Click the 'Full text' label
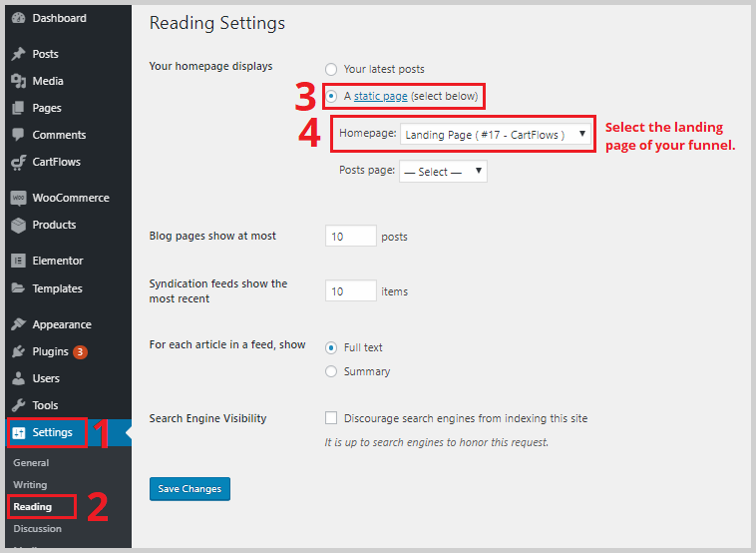 [363, 347]
